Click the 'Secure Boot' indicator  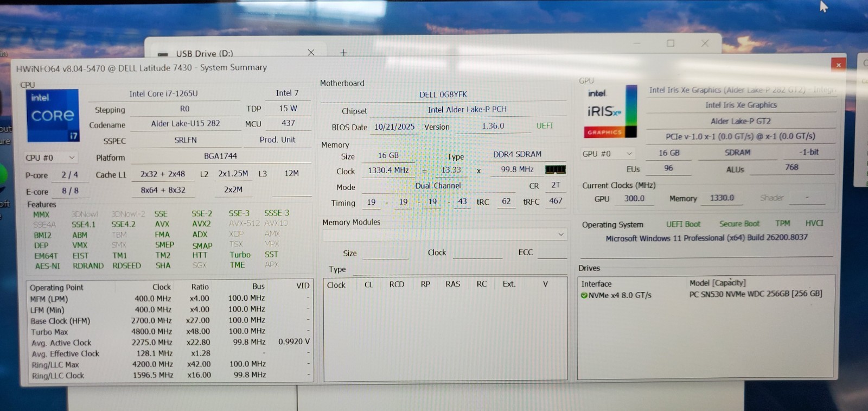(739, 224)
